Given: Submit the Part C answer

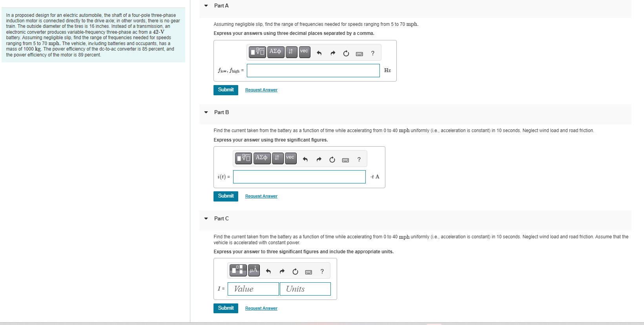Looking at the screenshot, I should (x=226, y=308).
